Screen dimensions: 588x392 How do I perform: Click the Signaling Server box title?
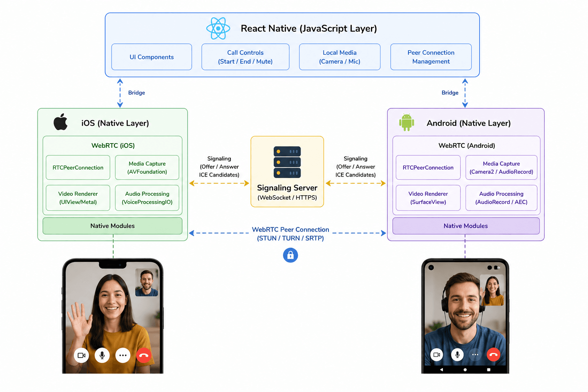[287, 188]
